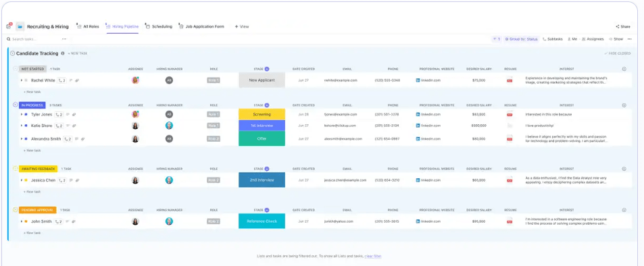644x266 pixels.
Task: Open the Resume PDF for John Smith
Action: [510, 221]
